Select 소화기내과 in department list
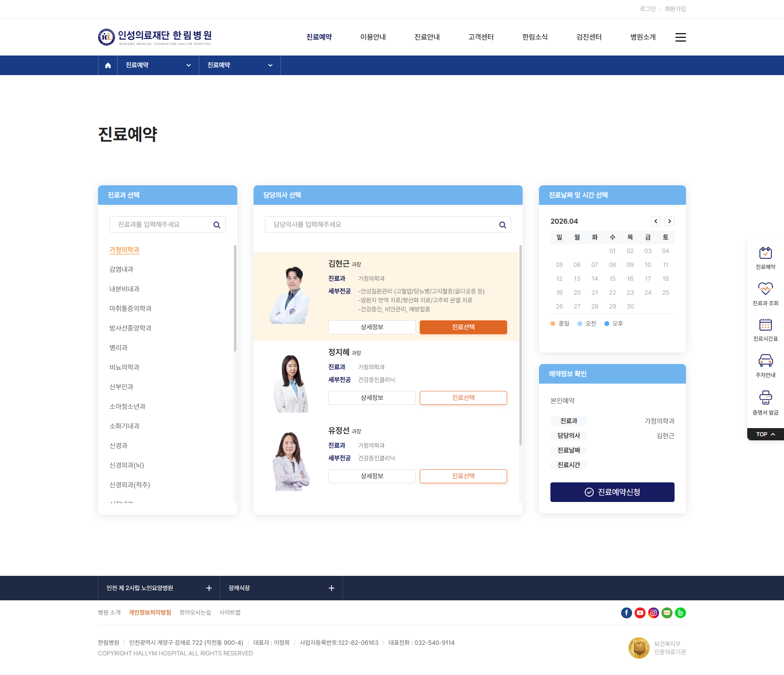 tap(125, 426)
